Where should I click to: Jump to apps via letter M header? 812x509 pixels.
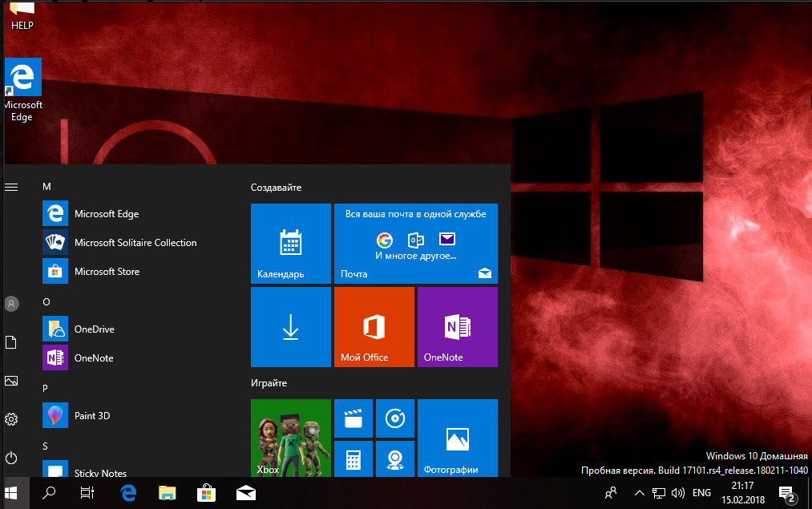click(x=46, y=187)
